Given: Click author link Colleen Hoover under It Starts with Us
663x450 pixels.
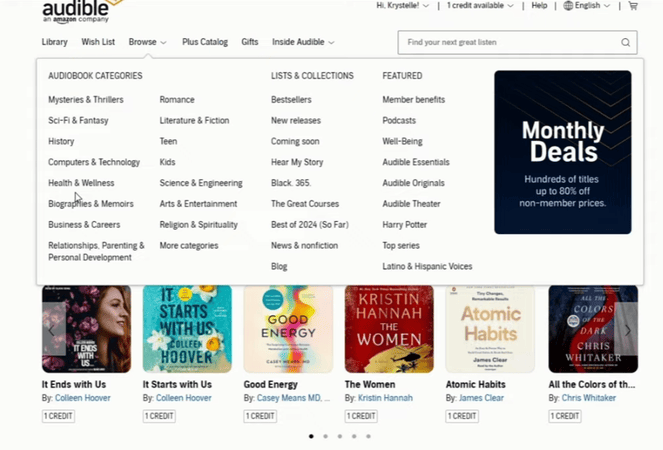Looking at the screenshot, I should click(x=184, y=398).
